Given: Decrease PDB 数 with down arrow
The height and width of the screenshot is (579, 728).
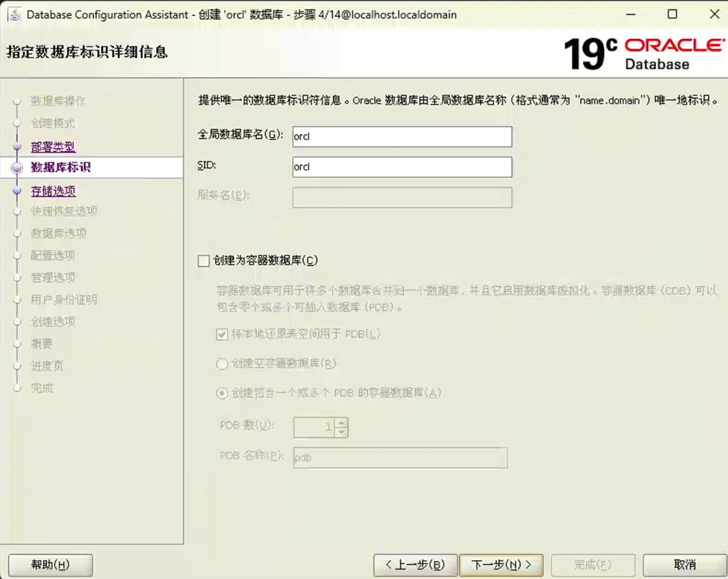Looking at the screenshot, I should (342, 432).
